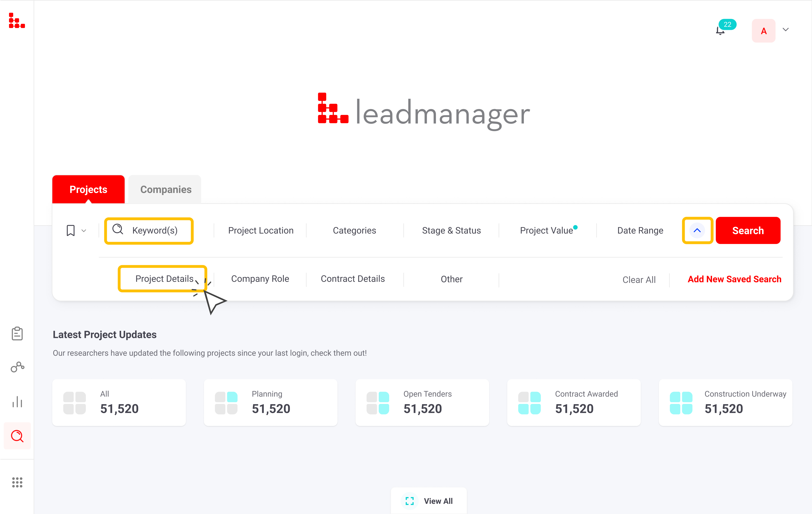The width and height of the screenshot is (812, 514).
Task: Click the grid icon on Contract Awarded card
Action: pos(529,403)
